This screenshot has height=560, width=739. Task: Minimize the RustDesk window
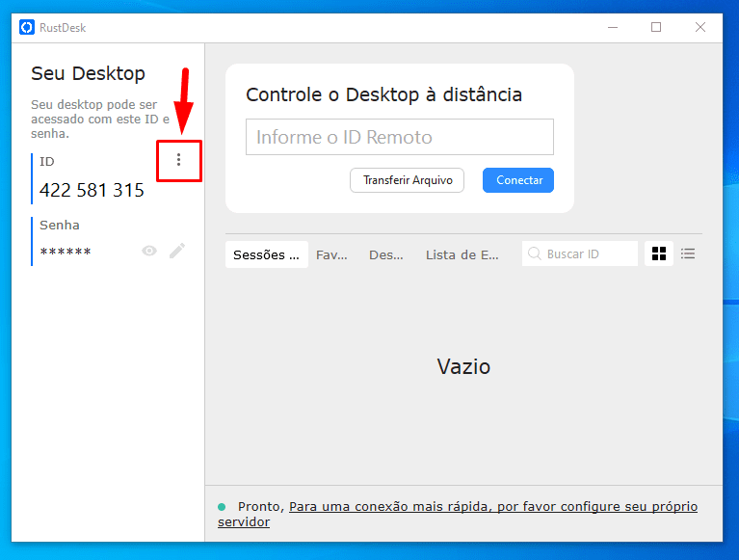[x=612, y=27]
